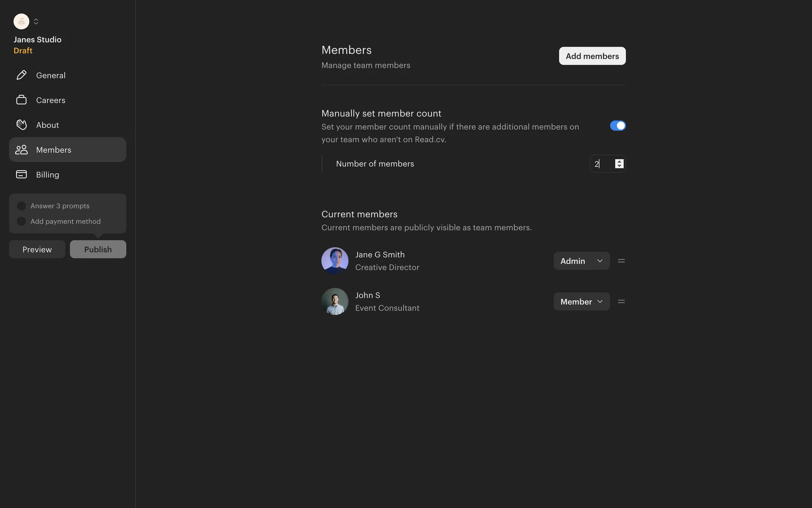Check the Answer 3 prompts circle
Viewport: 812px width, 508px height.
click(21, 206)
